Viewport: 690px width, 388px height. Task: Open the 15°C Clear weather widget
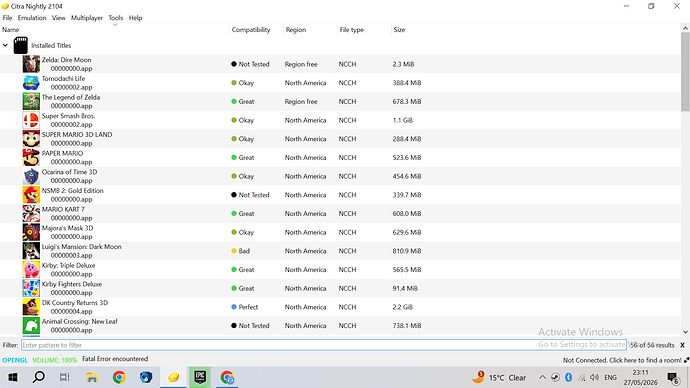(x=499, y=377)
